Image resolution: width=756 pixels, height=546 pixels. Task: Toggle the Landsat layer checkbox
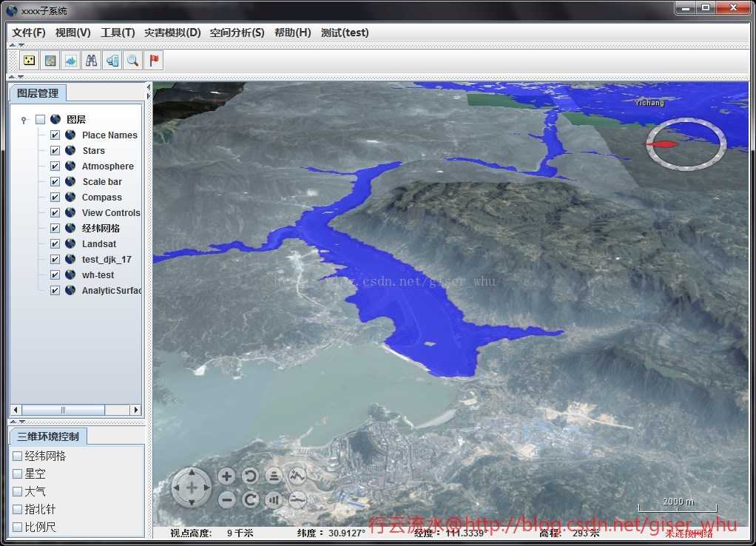[x=55, y=244]
